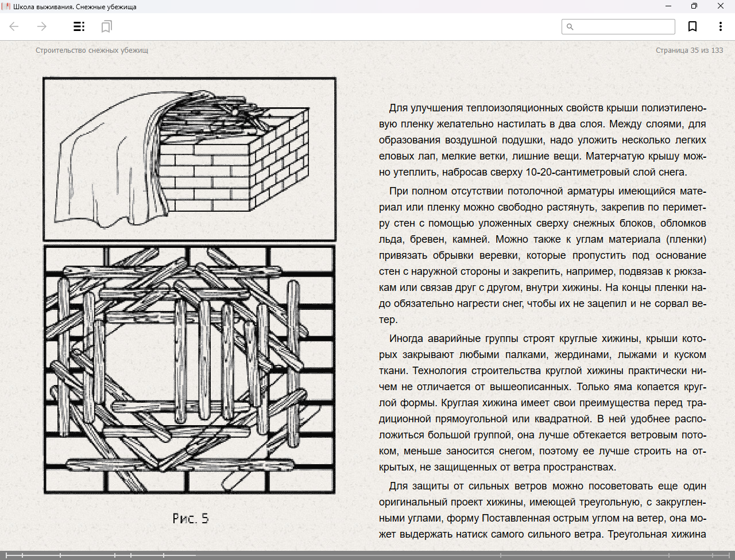The width and height of the screenshot is (735, 560).
Task: Click the 'Рис. 5' figure caption
Action: coord(190,519)
